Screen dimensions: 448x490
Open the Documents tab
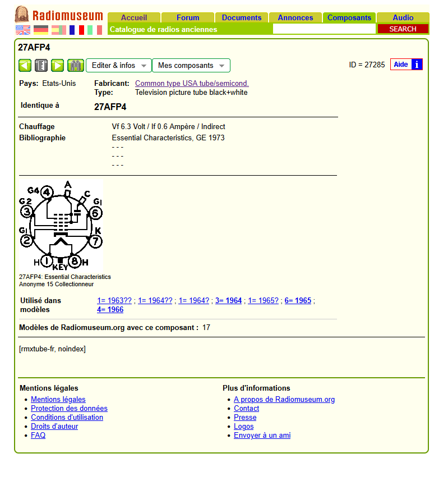pos(241,17)
